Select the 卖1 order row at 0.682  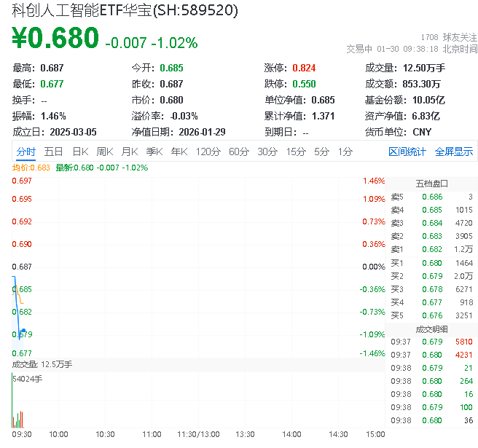click(x=431, y=249)
